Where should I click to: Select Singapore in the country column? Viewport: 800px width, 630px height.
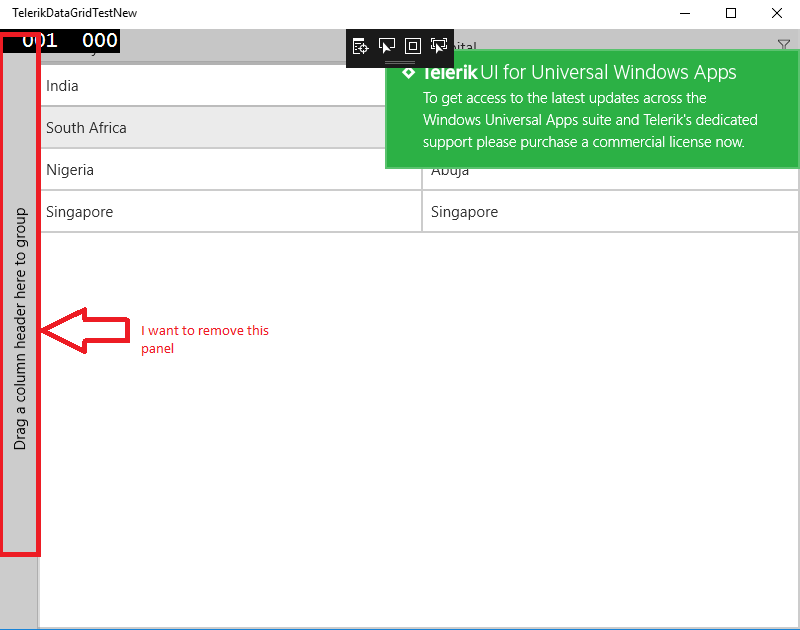[231, 212]
